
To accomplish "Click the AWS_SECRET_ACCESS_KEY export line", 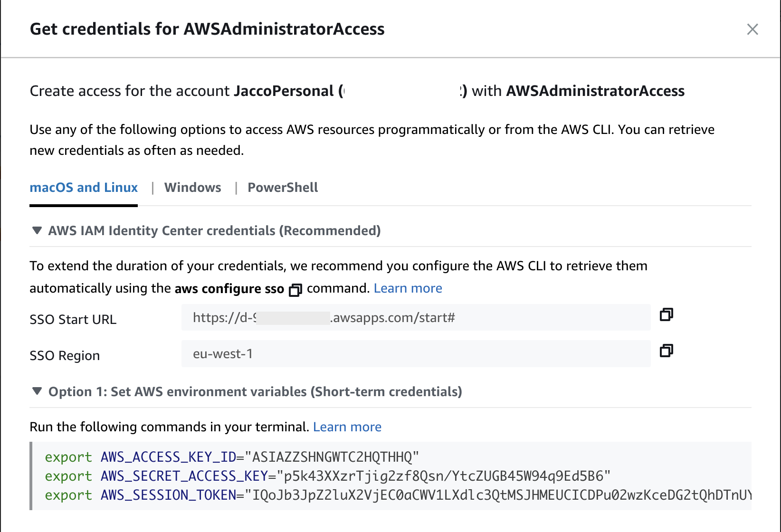I will [328, 476].
